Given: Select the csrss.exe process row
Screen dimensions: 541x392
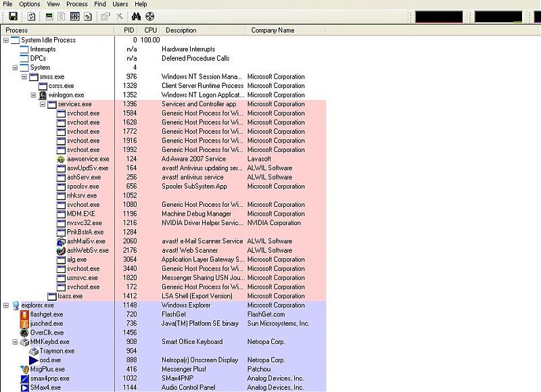Looking at the screenshot, I should 164,86.
